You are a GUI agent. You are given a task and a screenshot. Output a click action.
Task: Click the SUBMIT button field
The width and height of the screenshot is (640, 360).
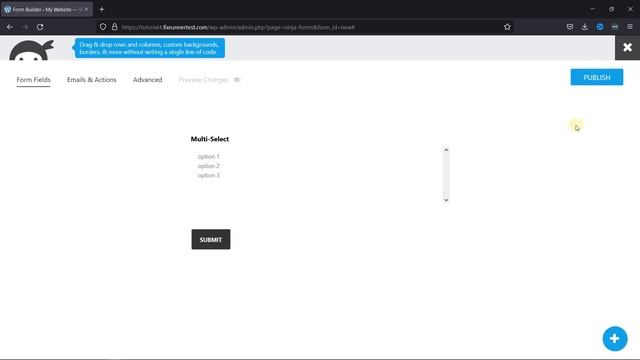[x=211, y=239]
